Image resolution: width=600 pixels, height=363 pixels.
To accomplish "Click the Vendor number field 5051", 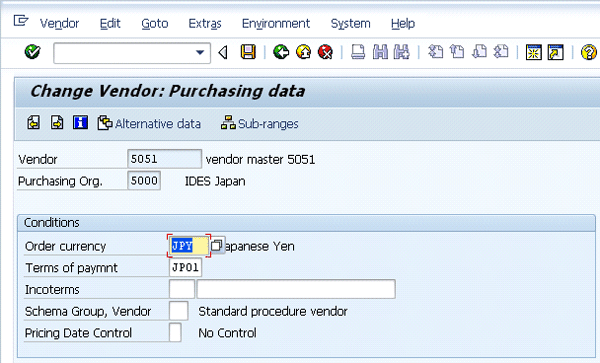I will 164,159.
